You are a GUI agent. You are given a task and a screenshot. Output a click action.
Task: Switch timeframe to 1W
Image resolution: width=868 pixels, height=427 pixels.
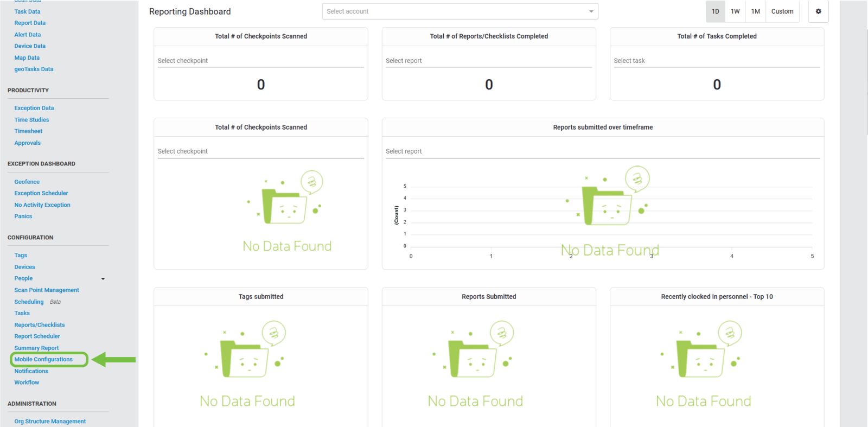click(x=735, y=11)
